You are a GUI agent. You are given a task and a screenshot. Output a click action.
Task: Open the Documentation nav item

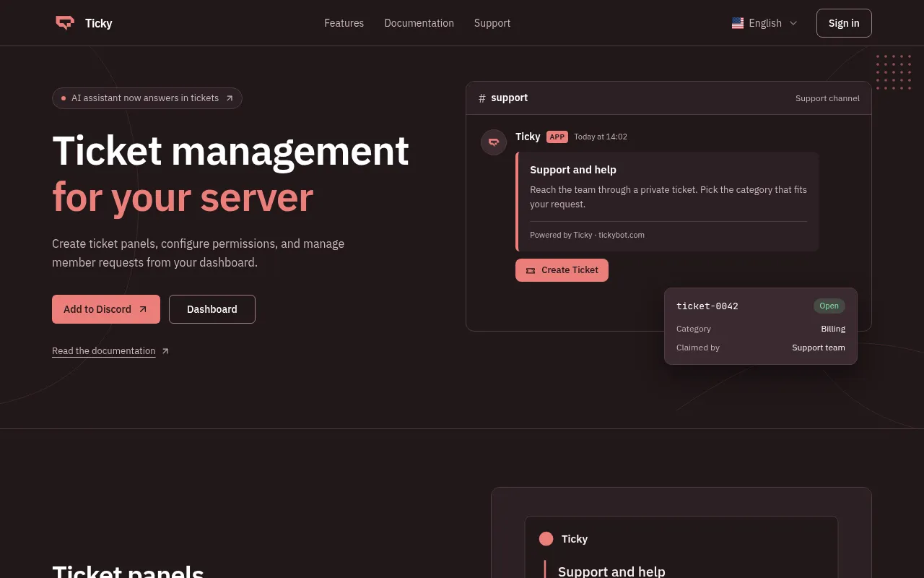pyautogui.click(x=419, y=23)
